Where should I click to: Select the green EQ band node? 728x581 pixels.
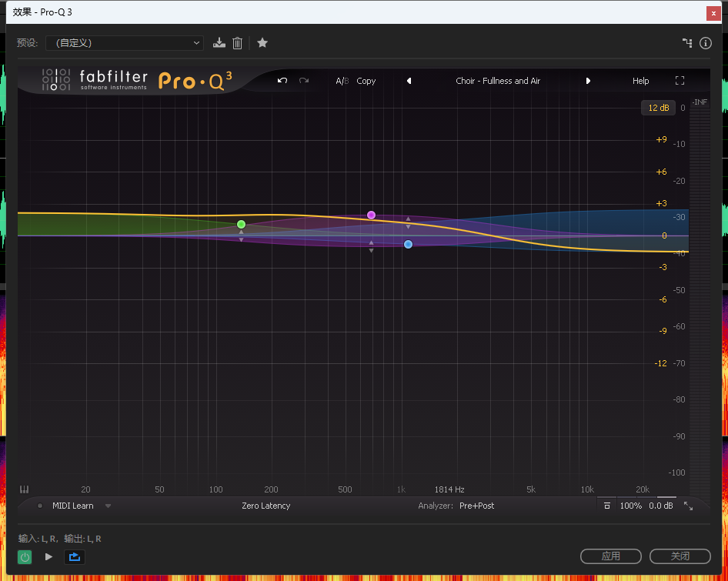click(241, 224)
